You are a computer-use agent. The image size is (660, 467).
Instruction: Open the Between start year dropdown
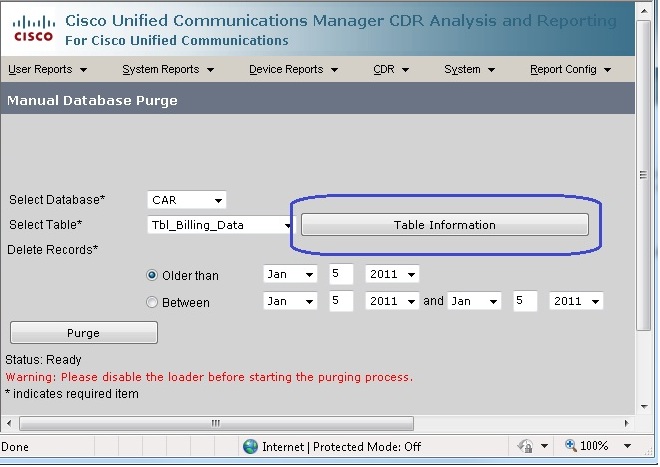392,301
